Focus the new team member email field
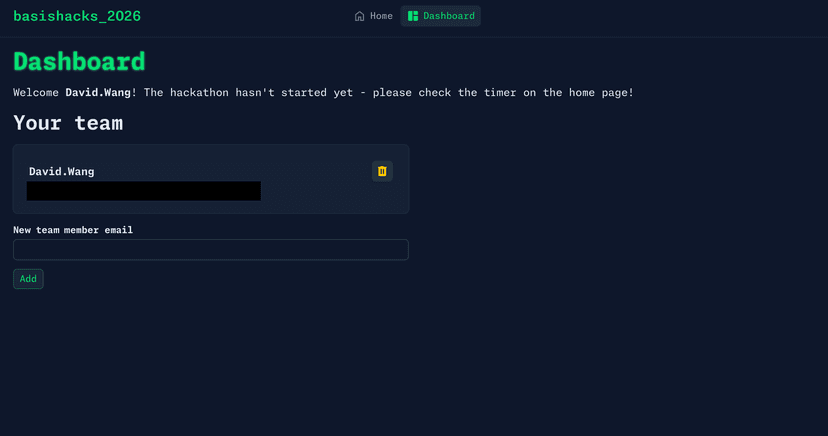Screen dimensions: 828x436 point(210,249)
